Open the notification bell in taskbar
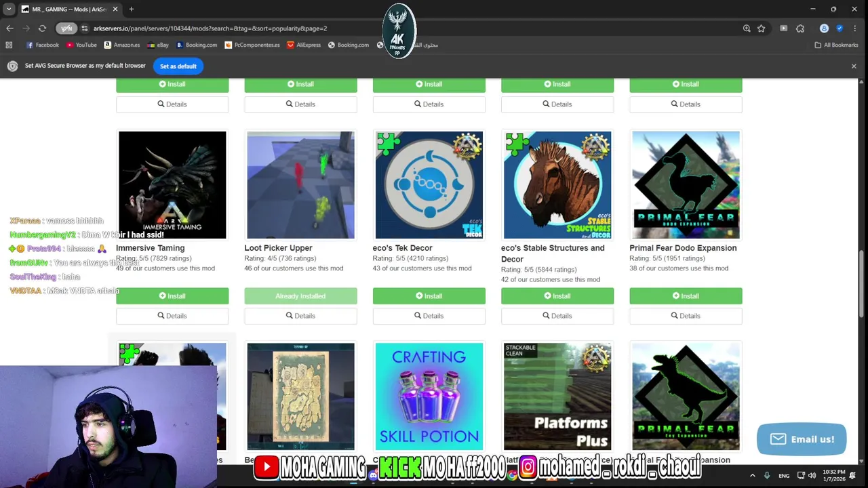 (x=853, y=476)
